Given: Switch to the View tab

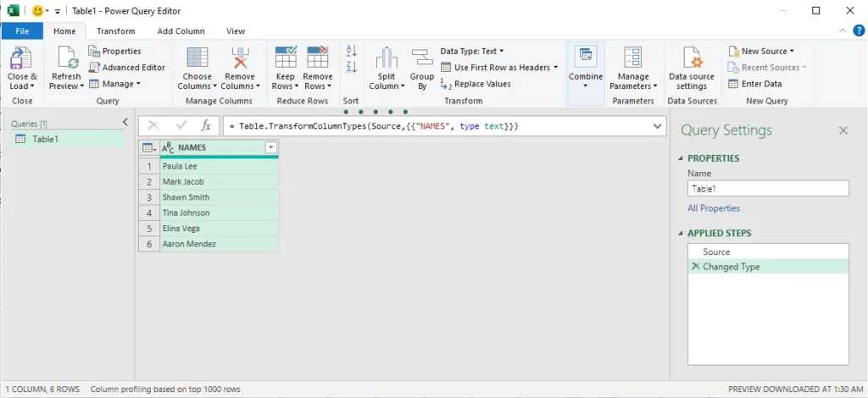Looking at the screenshot, I should (236, 31).
